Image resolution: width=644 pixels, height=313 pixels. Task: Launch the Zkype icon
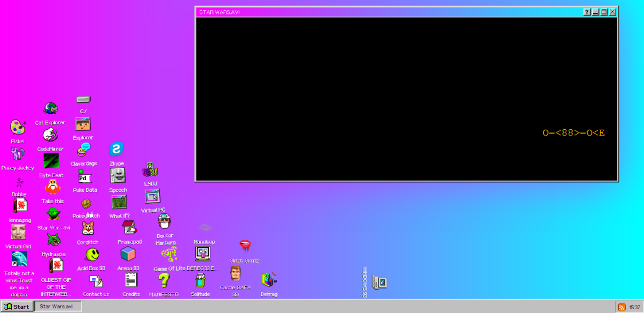point(116,150)
